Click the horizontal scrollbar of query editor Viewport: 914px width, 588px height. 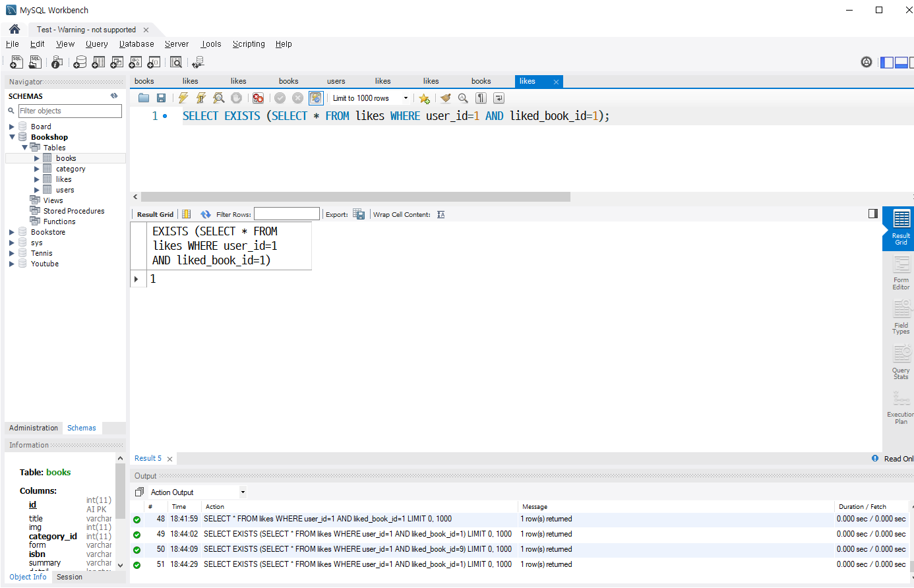coord(355,196)
